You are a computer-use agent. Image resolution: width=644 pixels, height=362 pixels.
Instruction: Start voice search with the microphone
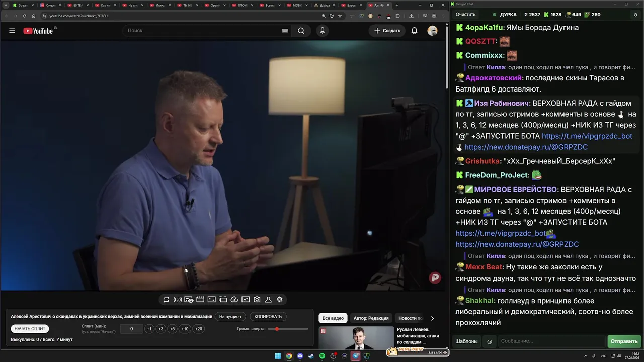(x=323, y=31)
